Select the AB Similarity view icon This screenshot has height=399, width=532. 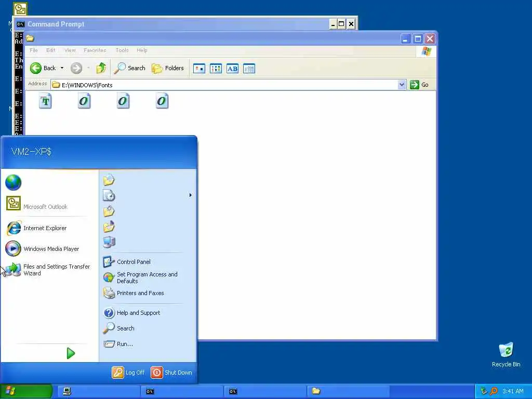pos(232,69)
